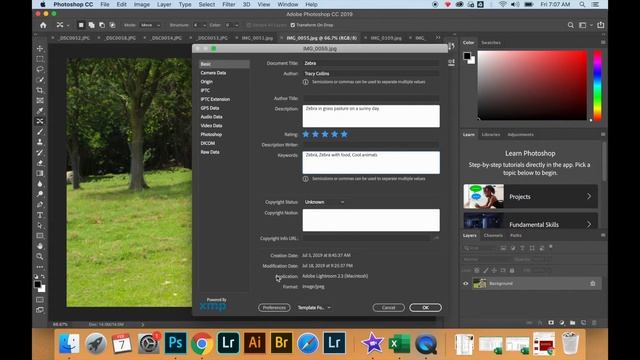Expand the Fundamental Skills chevron

(x=589, y=224)
